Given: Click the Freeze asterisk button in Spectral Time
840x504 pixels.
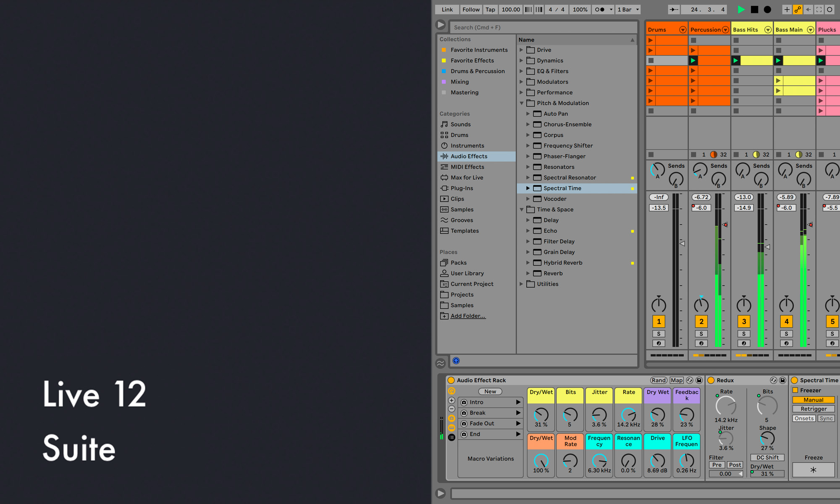Looking at the screenshot, I should 813,470.
